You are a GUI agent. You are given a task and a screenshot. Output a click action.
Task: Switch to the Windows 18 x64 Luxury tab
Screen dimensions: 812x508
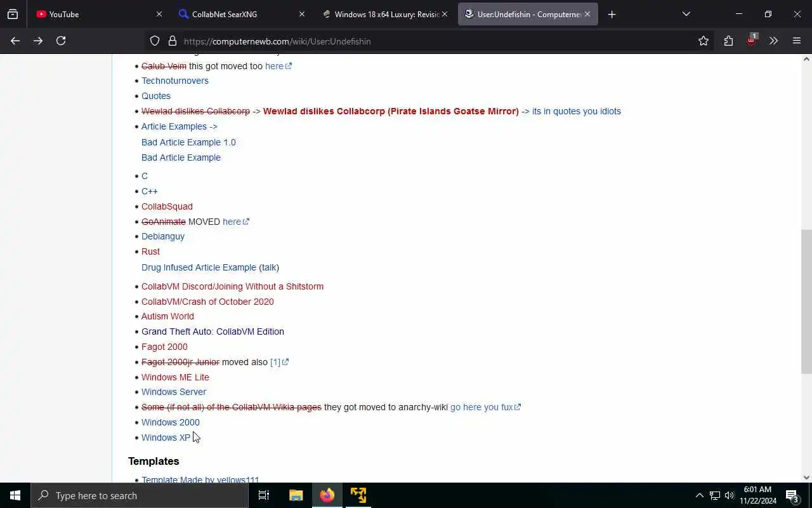tap(385, 14)
